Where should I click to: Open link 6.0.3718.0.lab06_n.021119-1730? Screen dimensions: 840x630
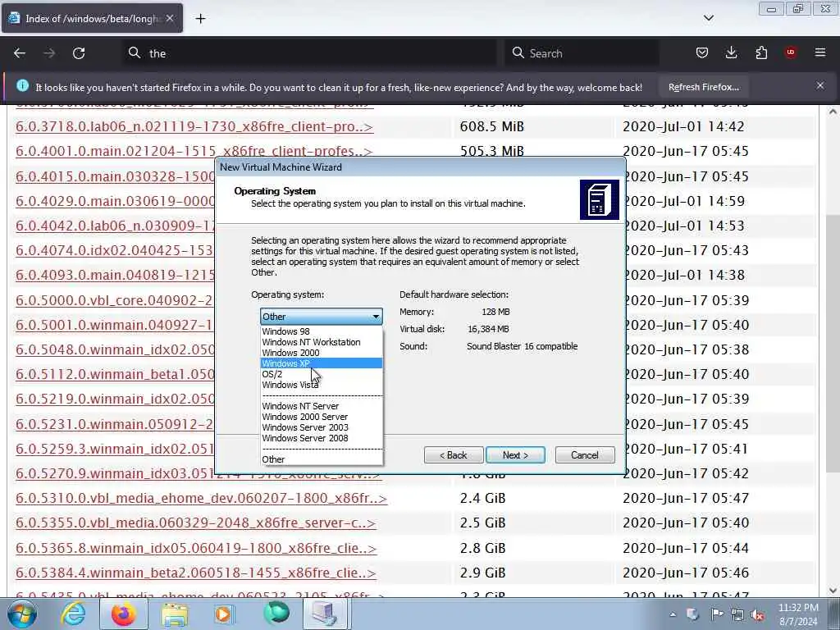coord(194,126)
